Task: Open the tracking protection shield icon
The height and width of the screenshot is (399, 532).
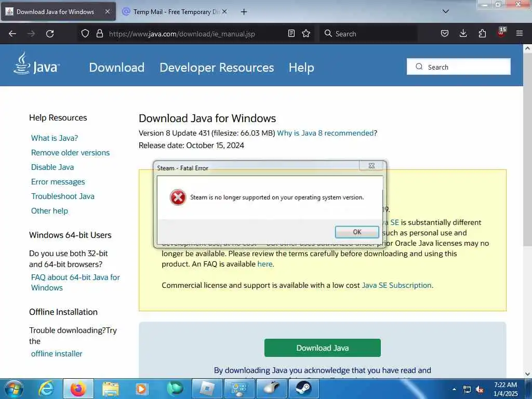Action: (x=85, y=34)
